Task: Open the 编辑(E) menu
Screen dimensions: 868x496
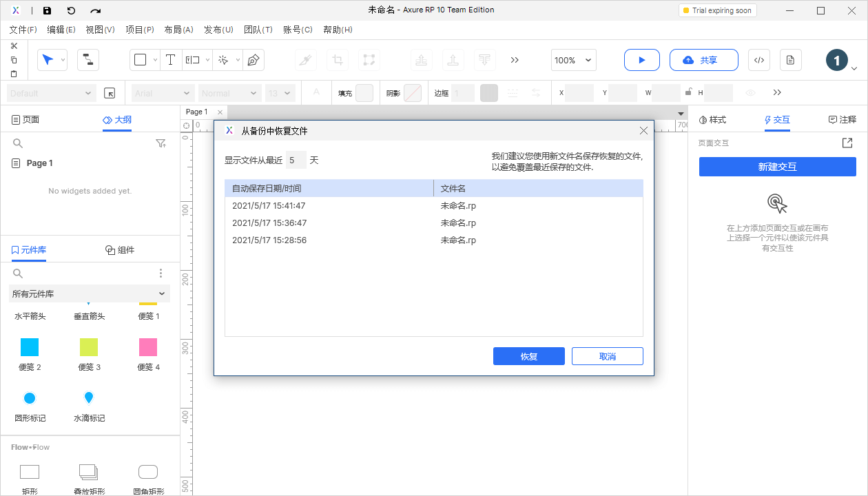Action: click(61, 30)
